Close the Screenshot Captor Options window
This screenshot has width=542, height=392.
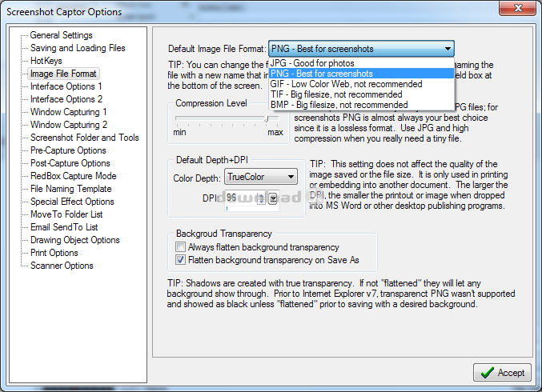pos(517,8)
